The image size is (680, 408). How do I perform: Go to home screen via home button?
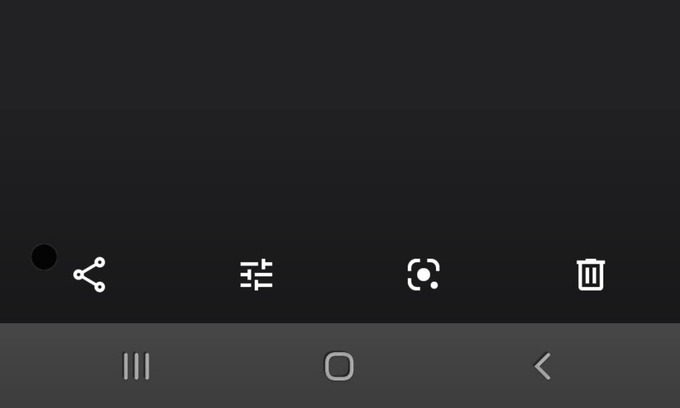339,366
